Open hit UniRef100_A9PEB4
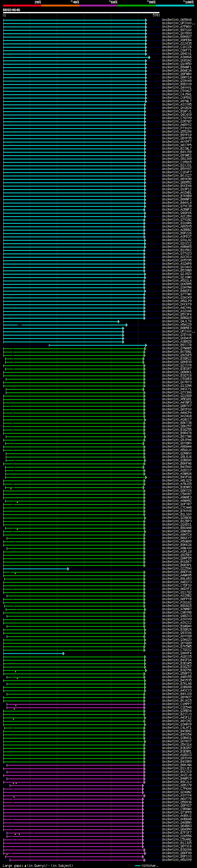 click(177, 40)
